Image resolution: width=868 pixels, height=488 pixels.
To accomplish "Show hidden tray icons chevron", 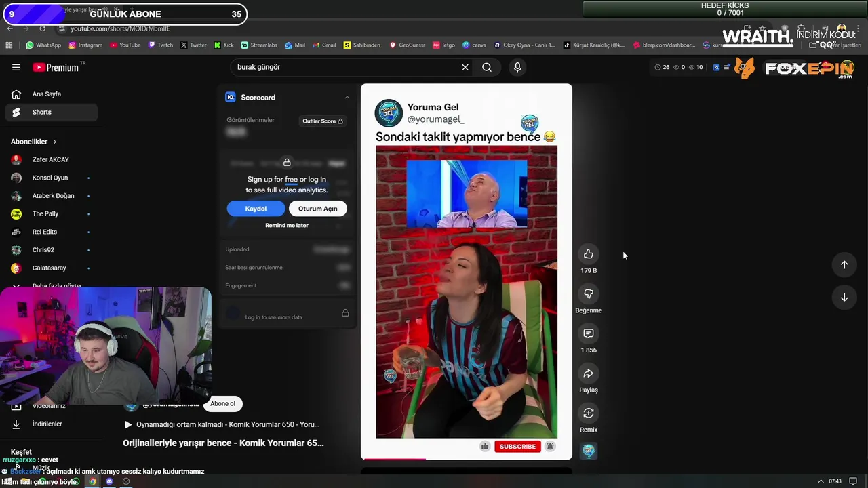I will (x=821, y=481).
